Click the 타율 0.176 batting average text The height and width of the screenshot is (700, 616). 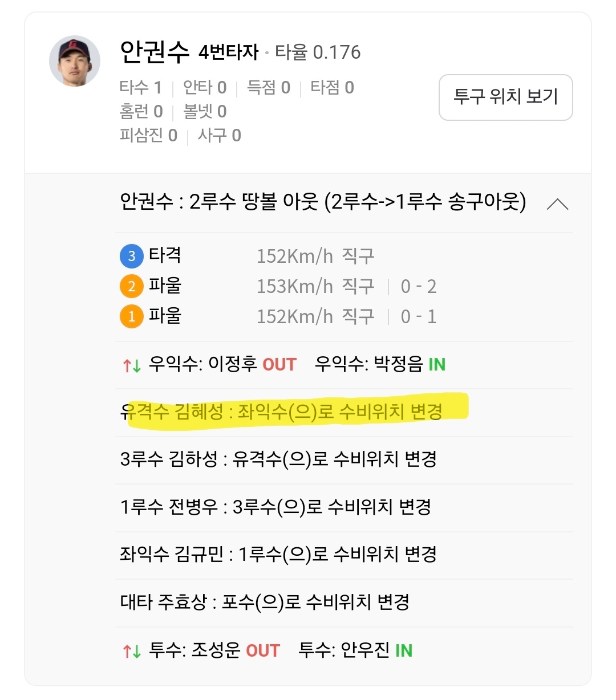click(318, 53)
